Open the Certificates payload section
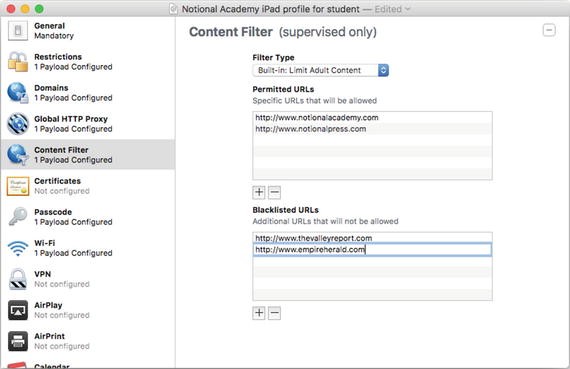This screenshot has height=369, width=570. (88, 186)
